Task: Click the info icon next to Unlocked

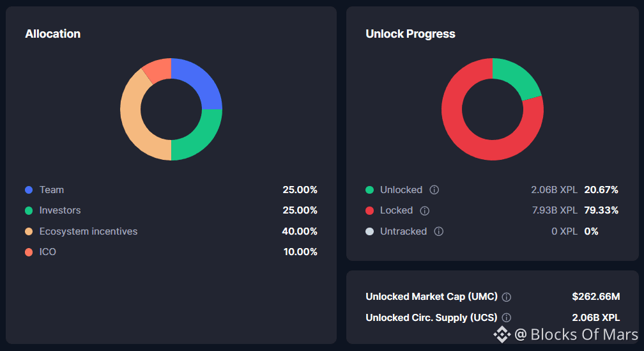Action: (434, 190)
